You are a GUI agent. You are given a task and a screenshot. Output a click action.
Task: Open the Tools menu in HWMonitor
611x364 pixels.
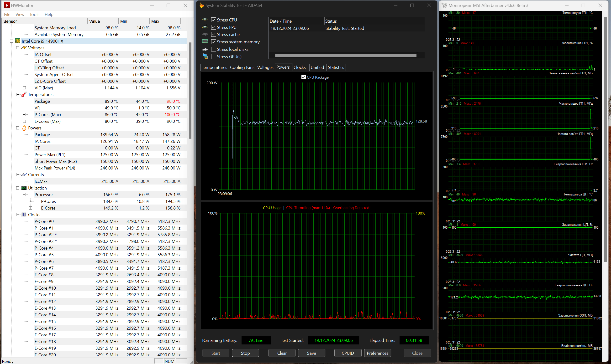click(x=34, y=14)
